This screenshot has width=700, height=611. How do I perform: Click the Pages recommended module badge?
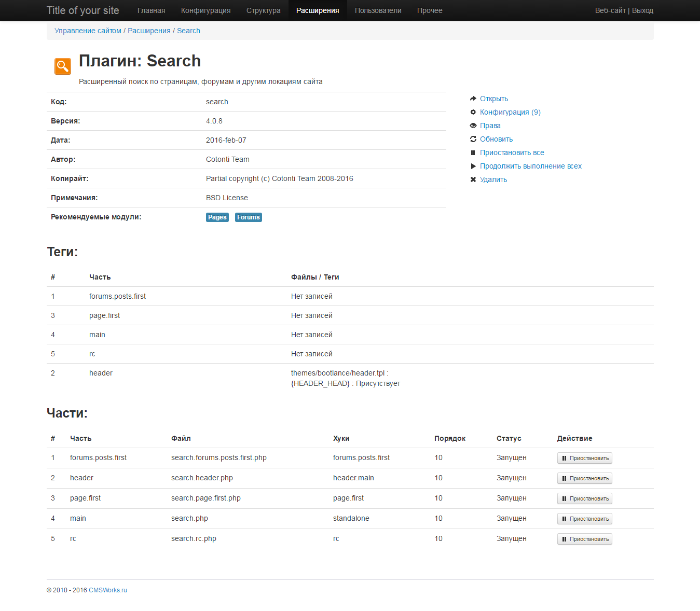pyautogui.click(x=217, y=217)
